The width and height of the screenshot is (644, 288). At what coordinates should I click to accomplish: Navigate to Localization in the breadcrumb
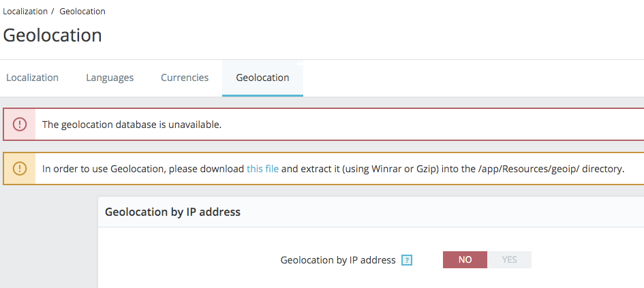point(25,12)
